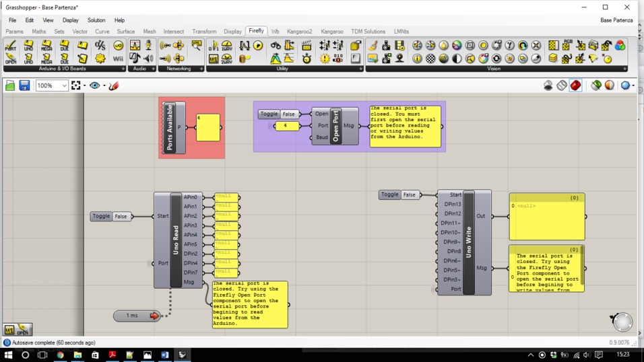Choose the binoculars icon in Utility
The height and width of the screenshot is (362, 644).
point(276,46)
